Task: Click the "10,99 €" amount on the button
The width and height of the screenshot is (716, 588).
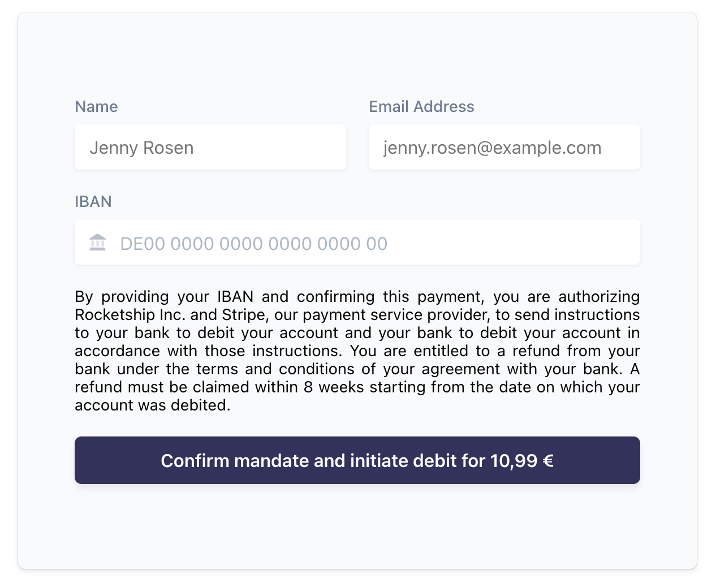Action: [521, 461]
